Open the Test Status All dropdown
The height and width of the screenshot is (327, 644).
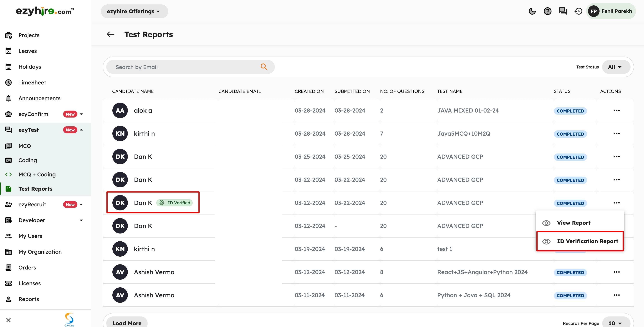click(616, 67)
